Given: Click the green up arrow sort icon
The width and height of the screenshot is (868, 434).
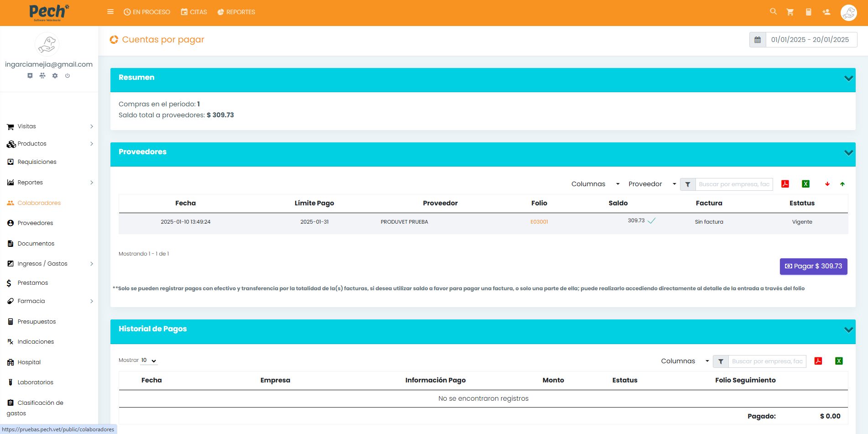Looking at the screenshot, I should pyautogui.click(x=842, y=184).
